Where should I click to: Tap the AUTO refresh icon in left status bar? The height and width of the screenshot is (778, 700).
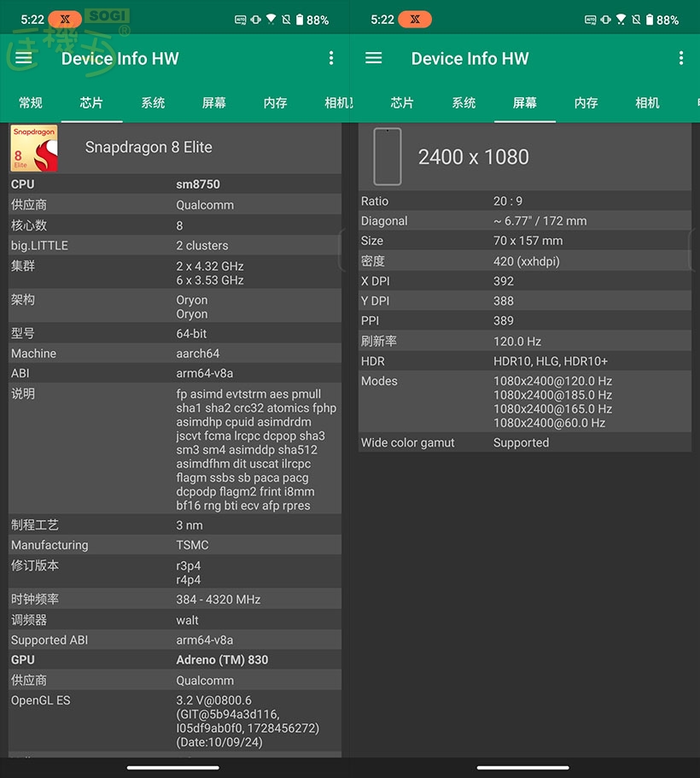pos(240,20)
